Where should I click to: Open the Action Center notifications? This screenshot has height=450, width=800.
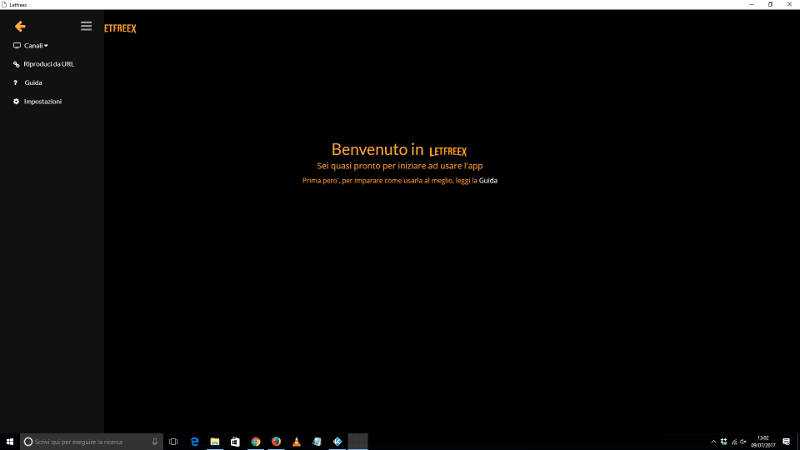coord(786,441)
